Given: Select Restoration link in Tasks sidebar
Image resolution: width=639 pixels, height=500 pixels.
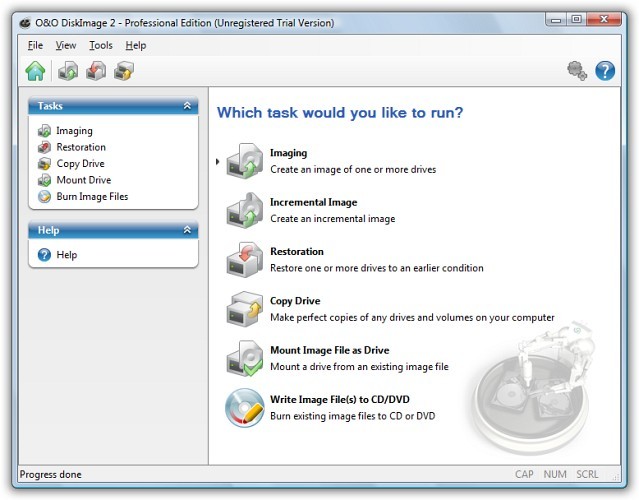Looking at the screenshot, I should [x=81, y=147].
